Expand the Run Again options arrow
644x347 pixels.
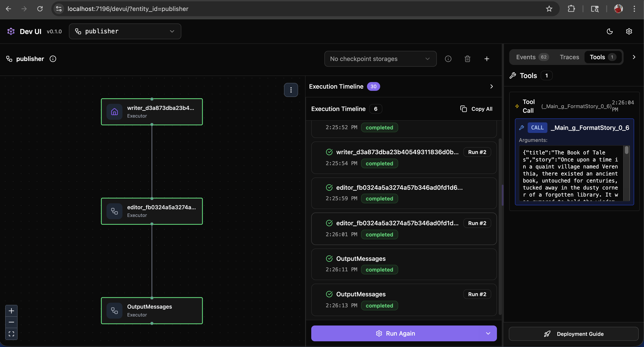click(488, 333)
